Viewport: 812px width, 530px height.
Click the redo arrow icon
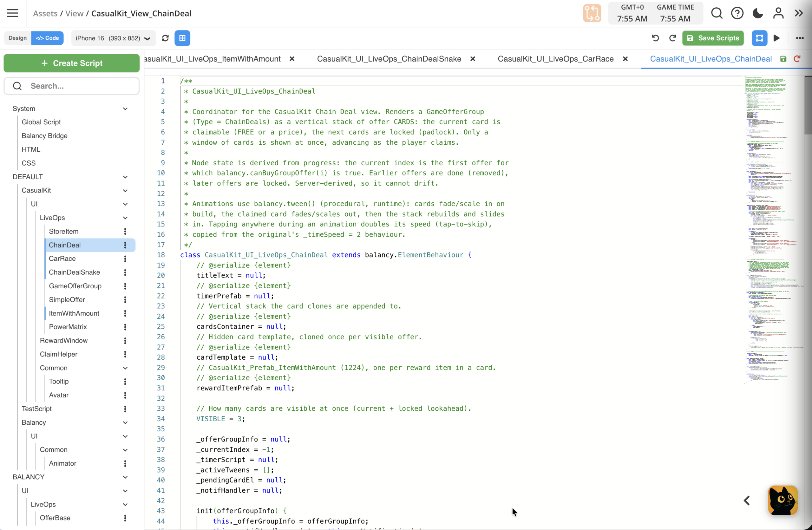672,38
